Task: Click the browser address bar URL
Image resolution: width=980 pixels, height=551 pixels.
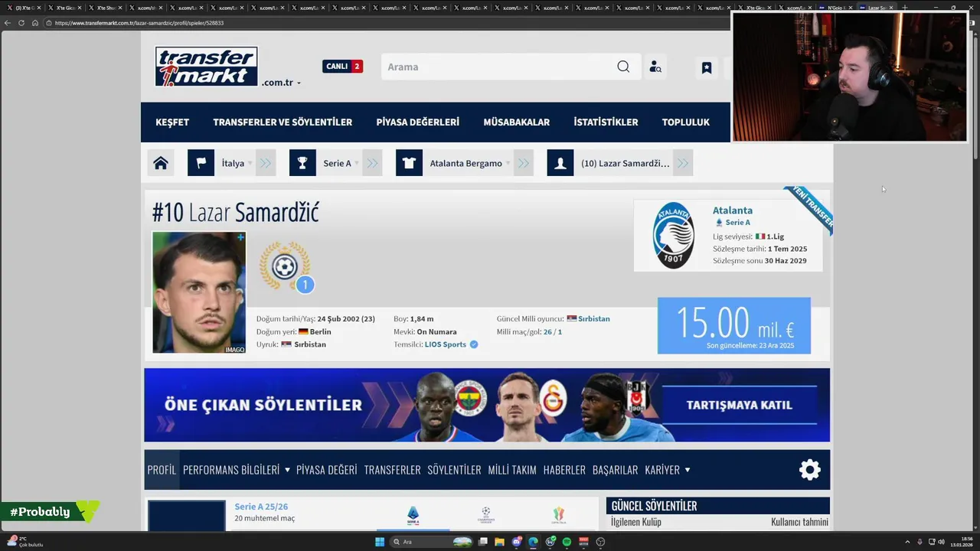Action: [139, 23]
